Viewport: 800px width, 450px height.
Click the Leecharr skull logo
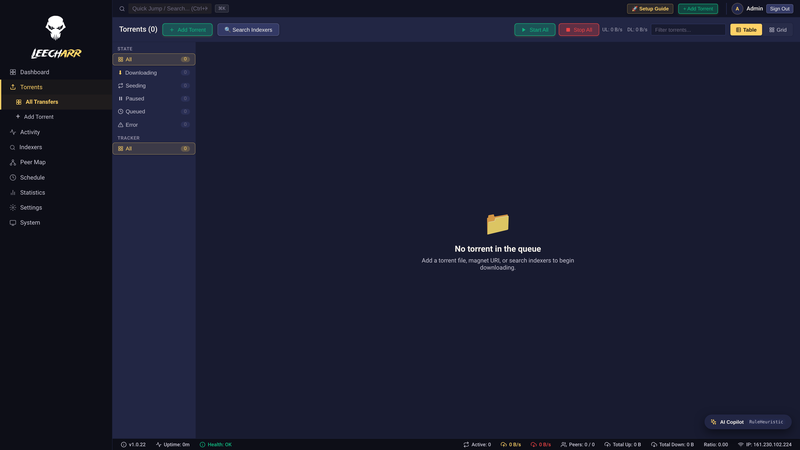click(x=56, y=28)
